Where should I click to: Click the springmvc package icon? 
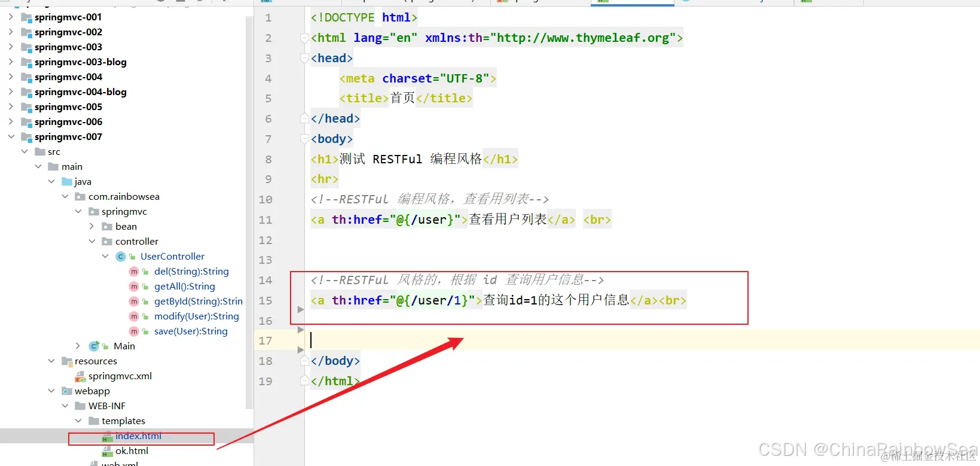click(94, 211)
